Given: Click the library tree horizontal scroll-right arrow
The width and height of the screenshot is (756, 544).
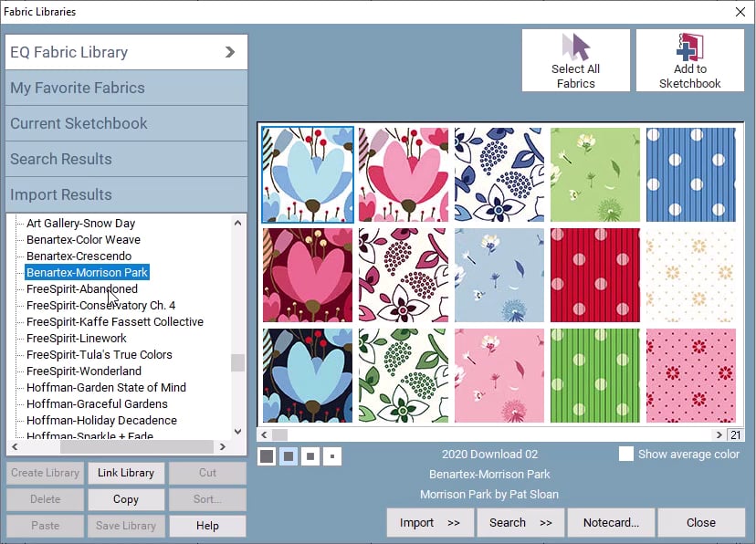Looking at the screenshot, I should 222,446.
